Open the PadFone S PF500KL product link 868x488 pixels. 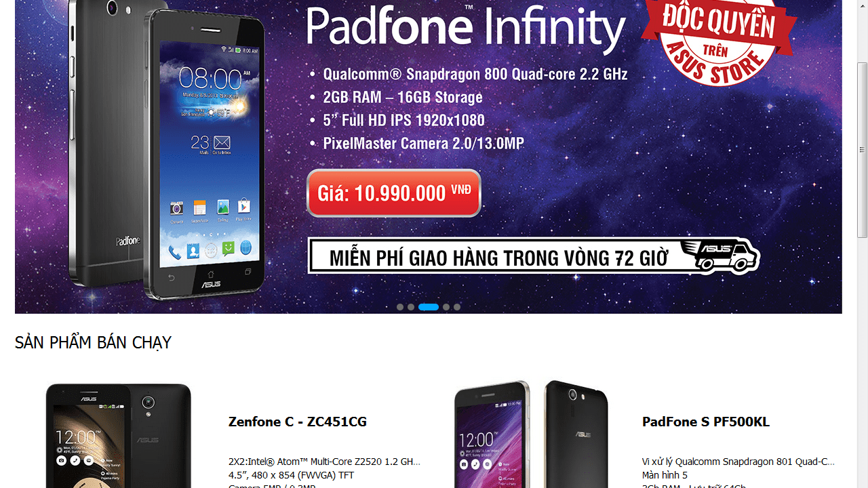(x=706, y=422)
